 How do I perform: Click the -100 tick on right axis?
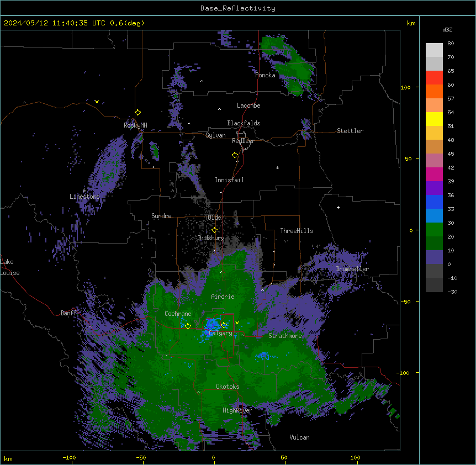click(404, 373)
